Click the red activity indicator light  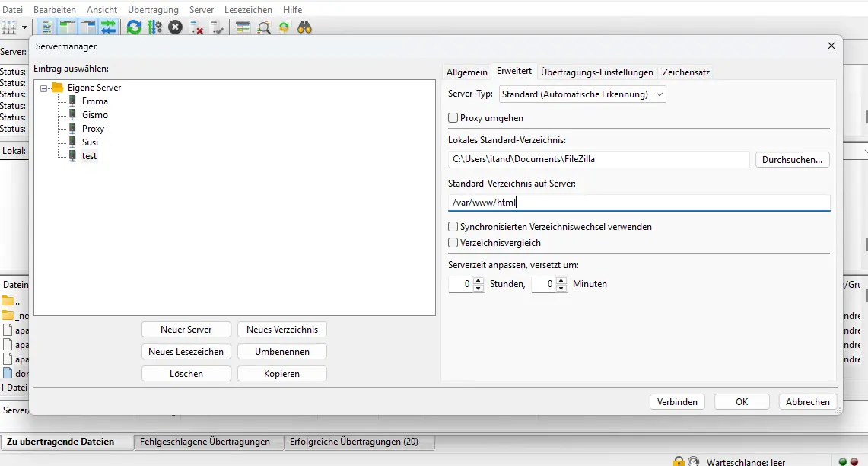point(854,461)
